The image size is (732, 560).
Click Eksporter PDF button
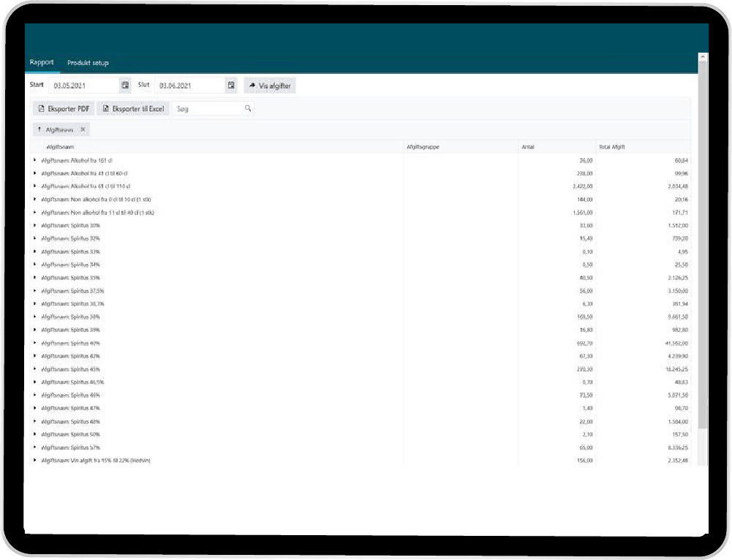pyautogui.click(x=62, y=108)
